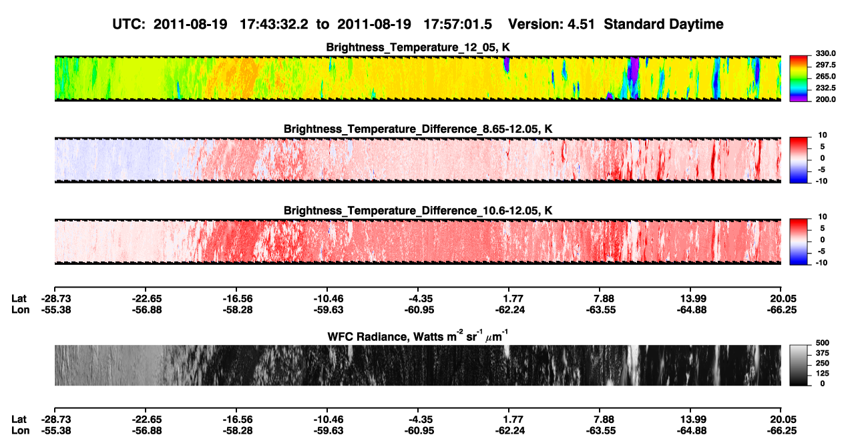The width and height of the screenshot is (868, 445).
Task: Click the Brightness Temperature 12_05 image strip
Action: 418,79
